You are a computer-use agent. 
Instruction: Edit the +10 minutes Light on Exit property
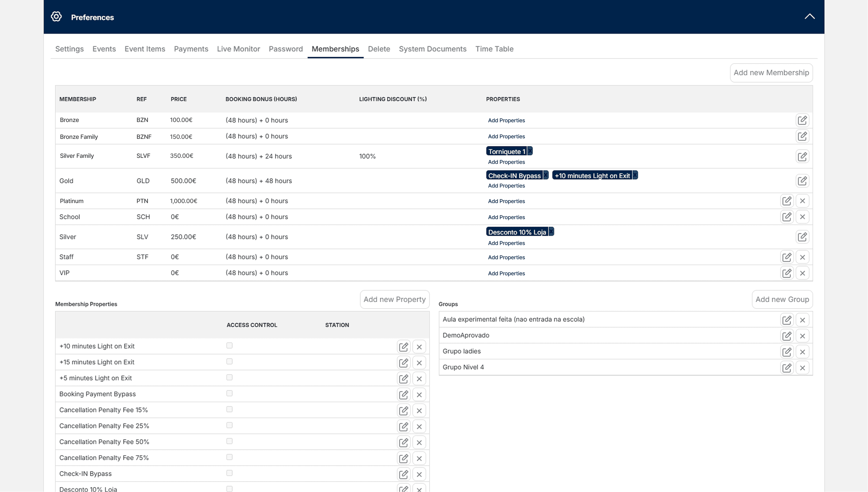tap(403, 347)
